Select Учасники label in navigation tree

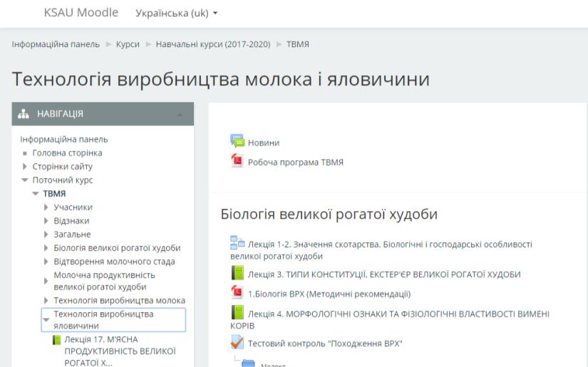tap(73, 207)
